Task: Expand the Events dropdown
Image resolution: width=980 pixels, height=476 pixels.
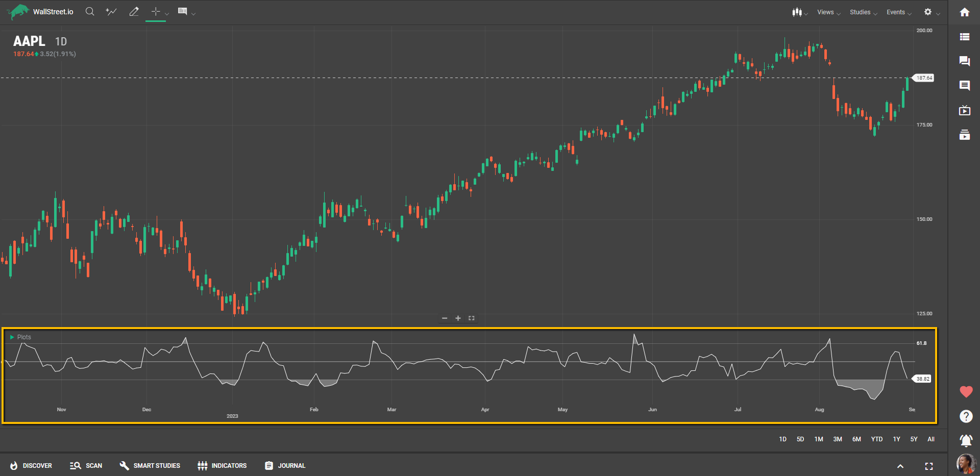Action: [898, 12]
